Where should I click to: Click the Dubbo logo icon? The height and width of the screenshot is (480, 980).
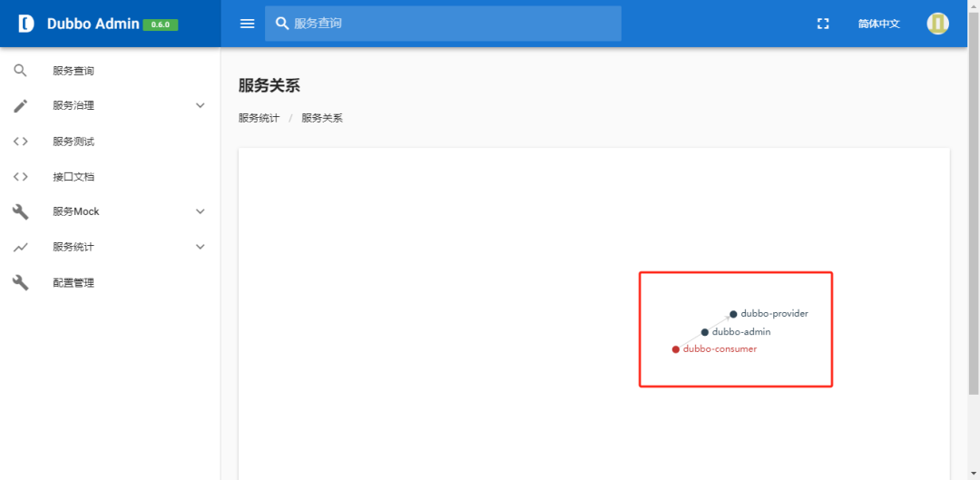[x=26, y=24]
